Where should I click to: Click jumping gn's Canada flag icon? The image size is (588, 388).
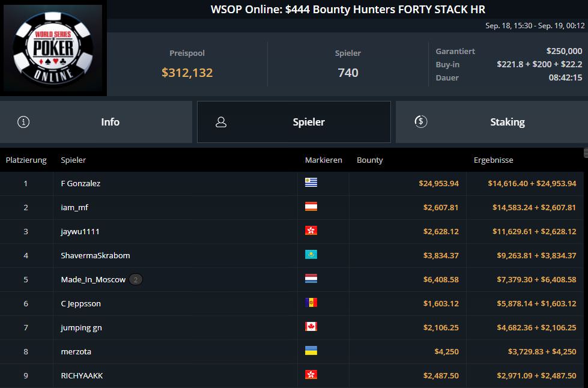pyautogui.click(x=311, y=327)
